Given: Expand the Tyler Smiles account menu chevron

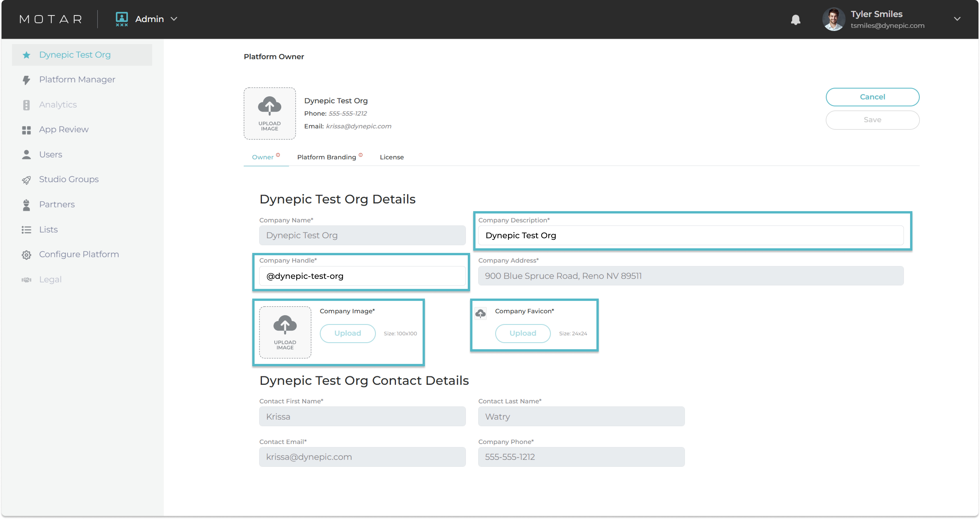Looking at the screenshot, I should (x=957, y=19).
